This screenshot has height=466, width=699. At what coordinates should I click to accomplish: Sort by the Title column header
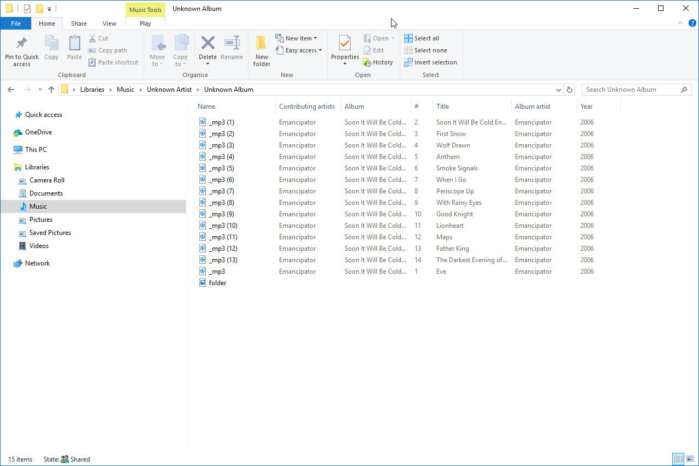tap(443, 106)
